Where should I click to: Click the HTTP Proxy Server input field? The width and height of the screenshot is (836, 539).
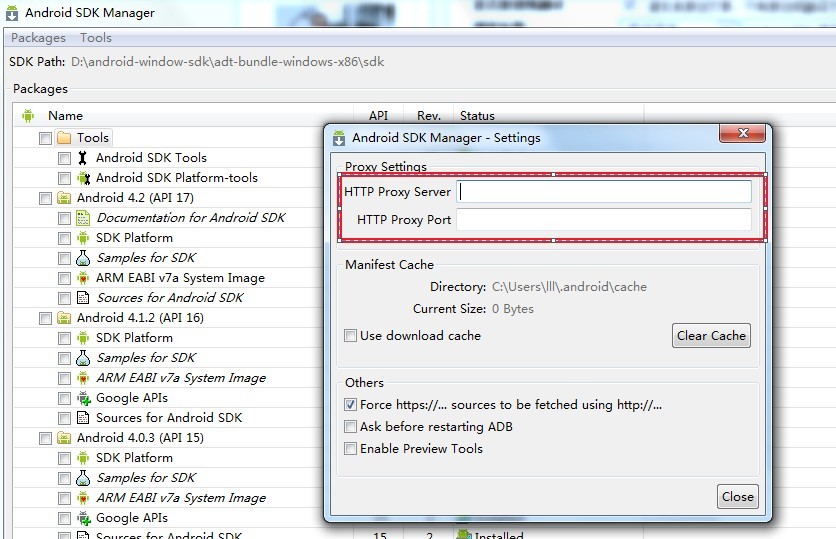(x=604, y=191)
